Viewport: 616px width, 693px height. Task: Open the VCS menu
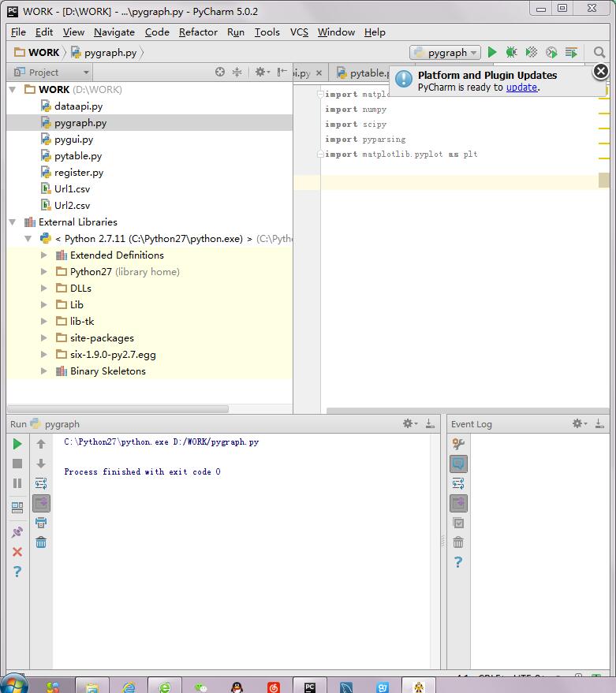[x=299, y=32]
